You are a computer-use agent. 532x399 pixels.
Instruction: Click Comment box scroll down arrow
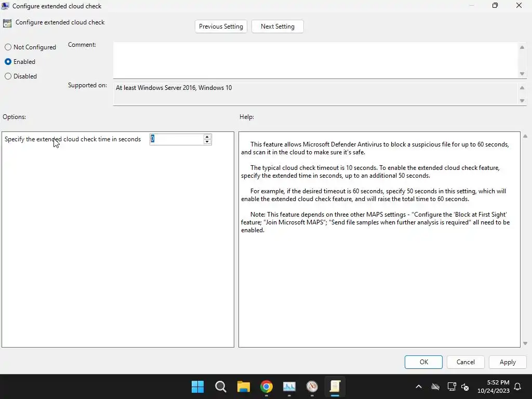pos(522,74)
